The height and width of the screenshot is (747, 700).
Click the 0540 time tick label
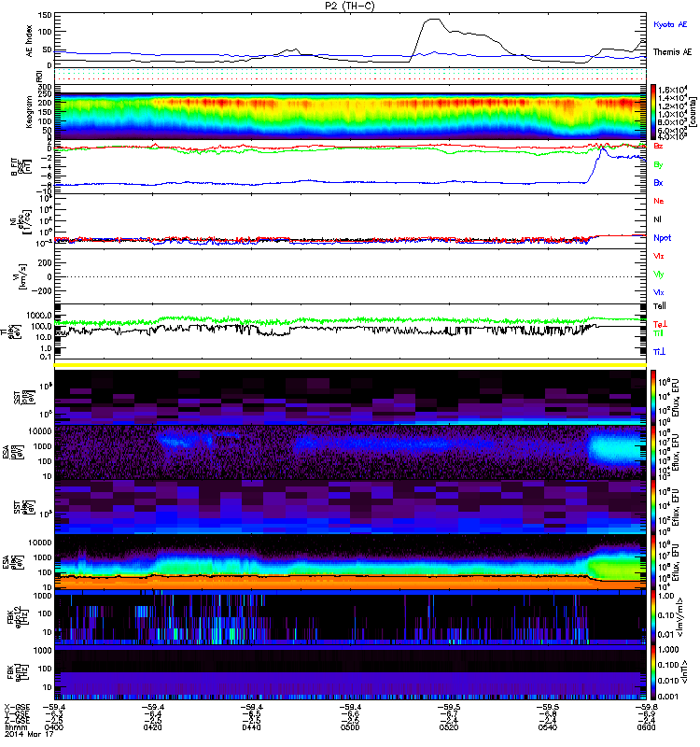point(548,727)
